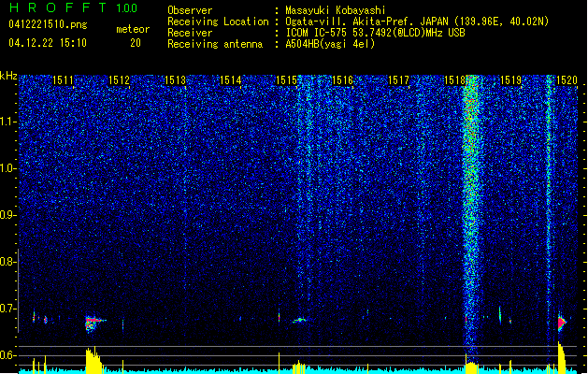
Task: Click the ICOM IC-575 53.7492 MHz receiver text
Action: [376, 33]
